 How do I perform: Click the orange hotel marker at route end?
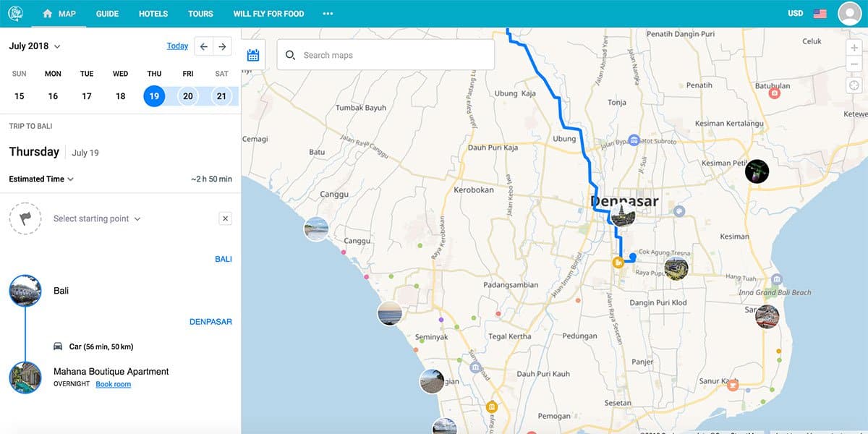618,262
